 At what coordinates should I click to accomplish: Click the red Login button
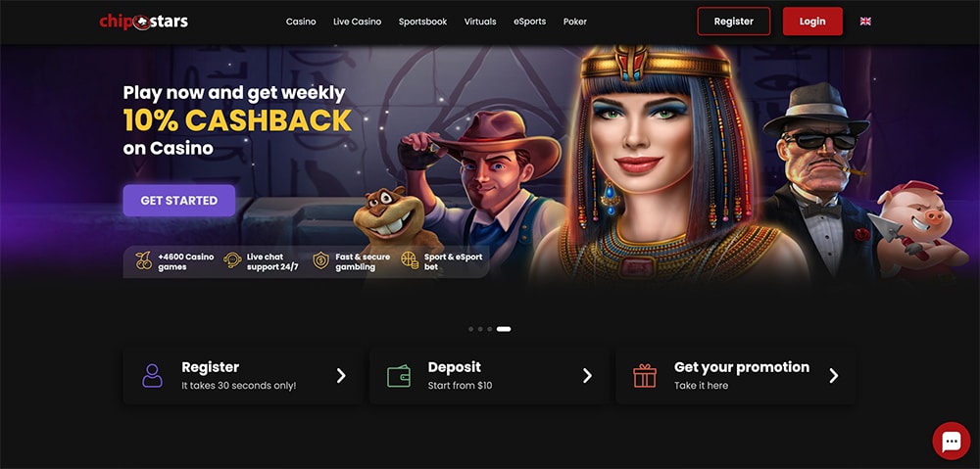click(812, 22)
